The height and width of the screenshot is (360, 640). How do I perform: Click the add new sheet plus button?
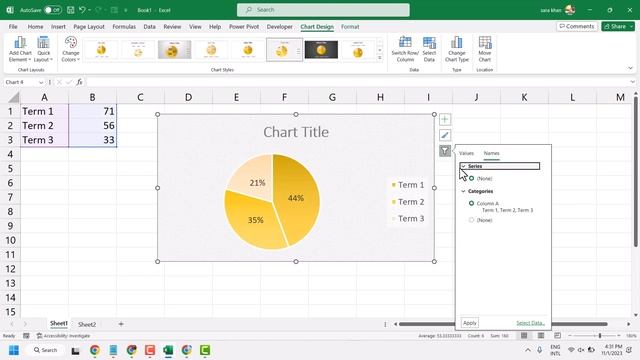point(121,324)
